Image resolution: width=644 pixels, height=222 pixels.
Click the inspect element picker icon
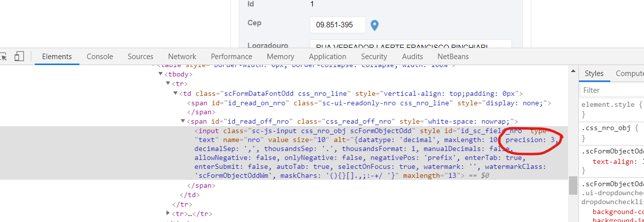tap(3, 57)
